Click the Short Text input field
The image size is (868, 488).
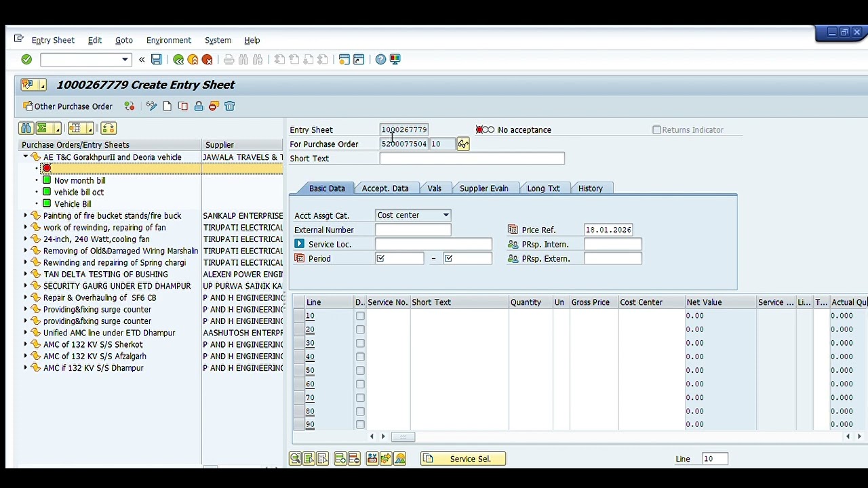(472, 158)
